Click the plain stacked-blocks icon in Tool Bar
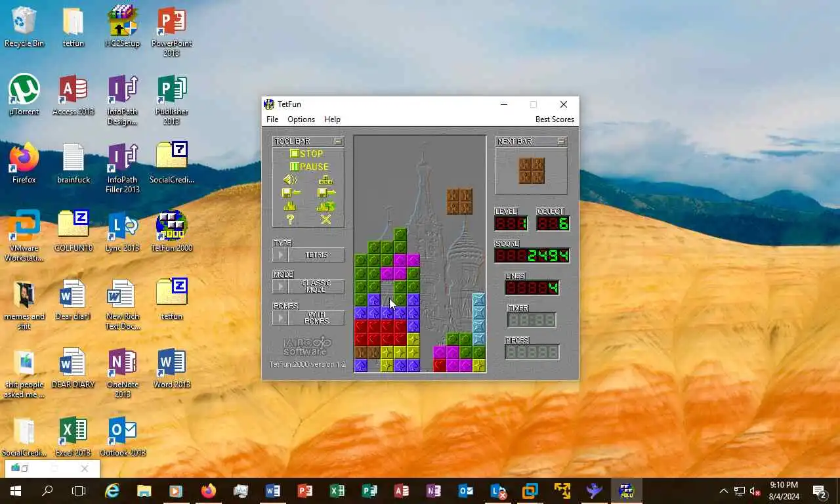 pyautogui.click(x=290, y=206)
